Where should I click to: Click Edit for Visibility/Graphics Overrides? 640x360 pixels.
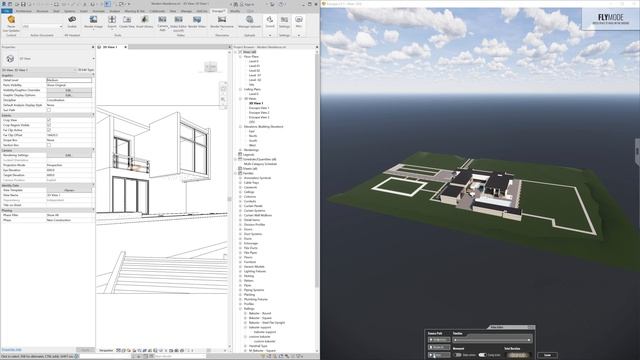69,90
